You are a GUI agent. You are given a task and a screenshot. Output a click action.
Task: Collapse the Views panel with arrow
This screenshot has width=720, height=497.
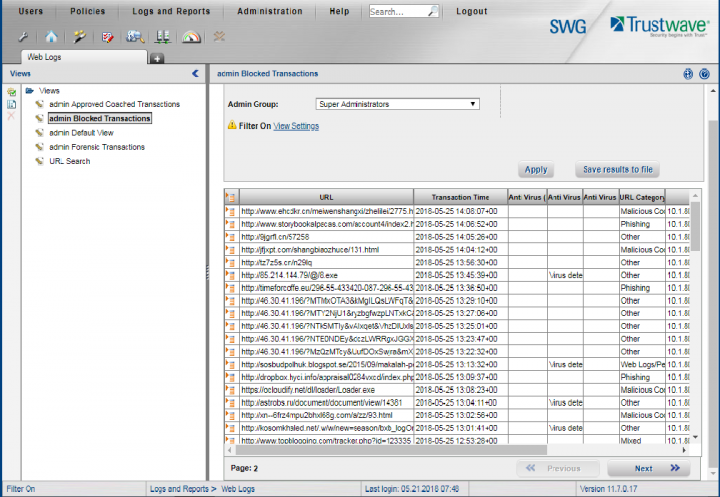[196, 73]
